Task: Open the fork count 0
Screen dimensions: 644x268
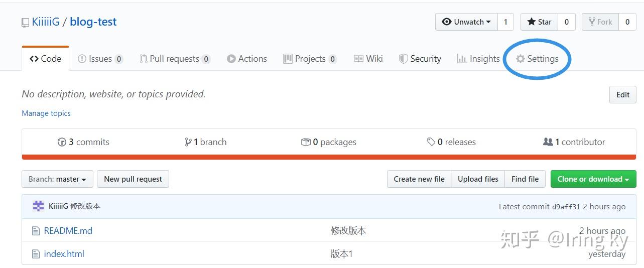Action: tap(627, 22)
